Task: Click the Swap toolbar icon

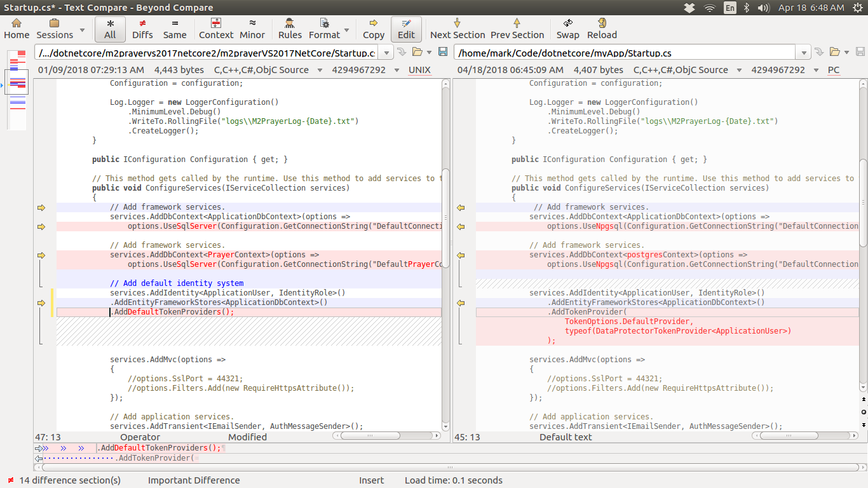Action: 567,29
